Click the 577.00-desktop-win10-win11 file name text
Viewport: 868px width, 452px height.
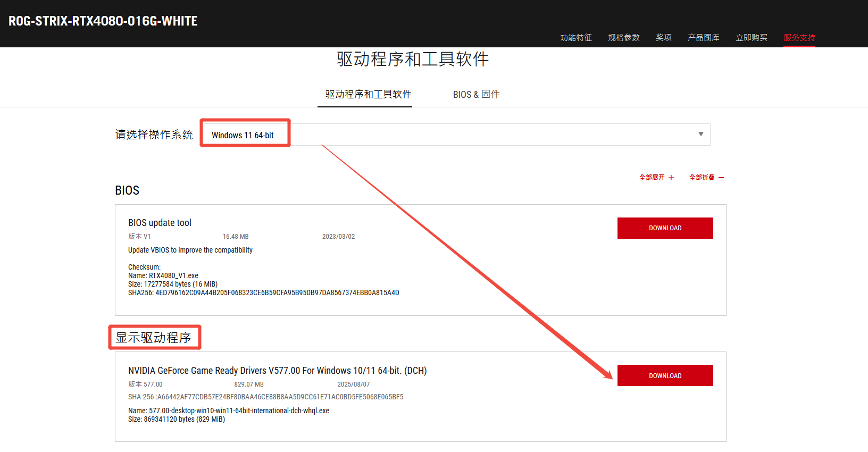click(x=239, y=411)
